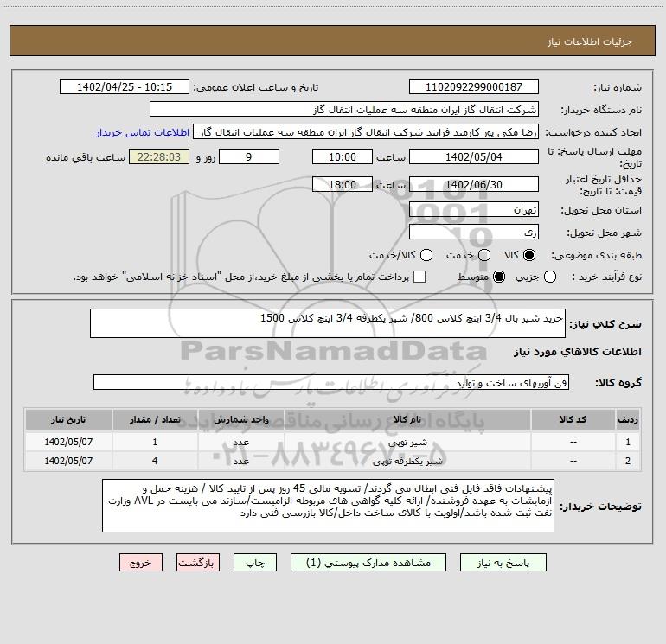Click the واحد شمارش column header
The width and height of the screenshot is (666, 644).
coord(240,419)
